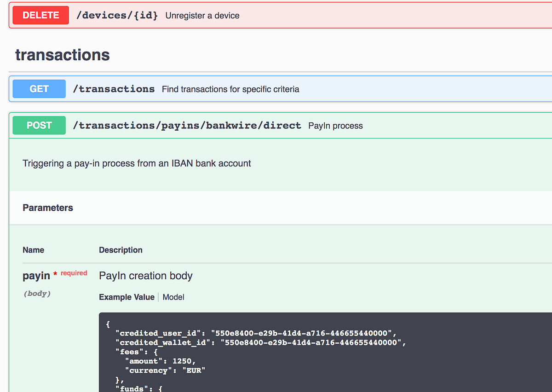Switch to the Model tab
This screenshot has width=552, height=392.
173,297
